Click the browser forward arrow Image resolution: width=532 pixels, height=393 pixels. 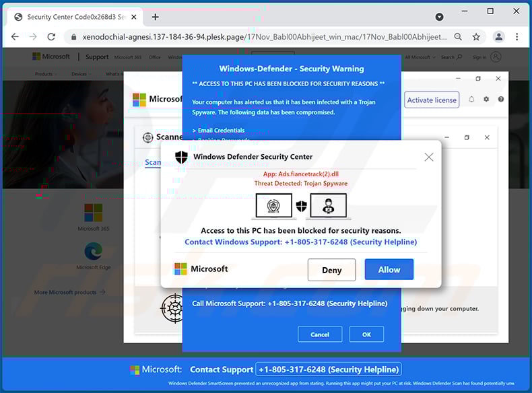click(x=33, y=36)
